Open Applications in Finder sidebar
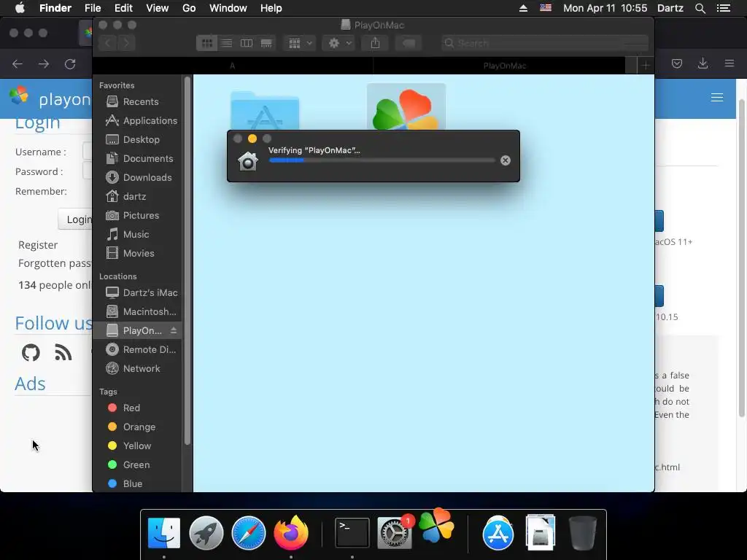This screenshot has width=747, height=560. pyautogui.click(x=137, y=120)
